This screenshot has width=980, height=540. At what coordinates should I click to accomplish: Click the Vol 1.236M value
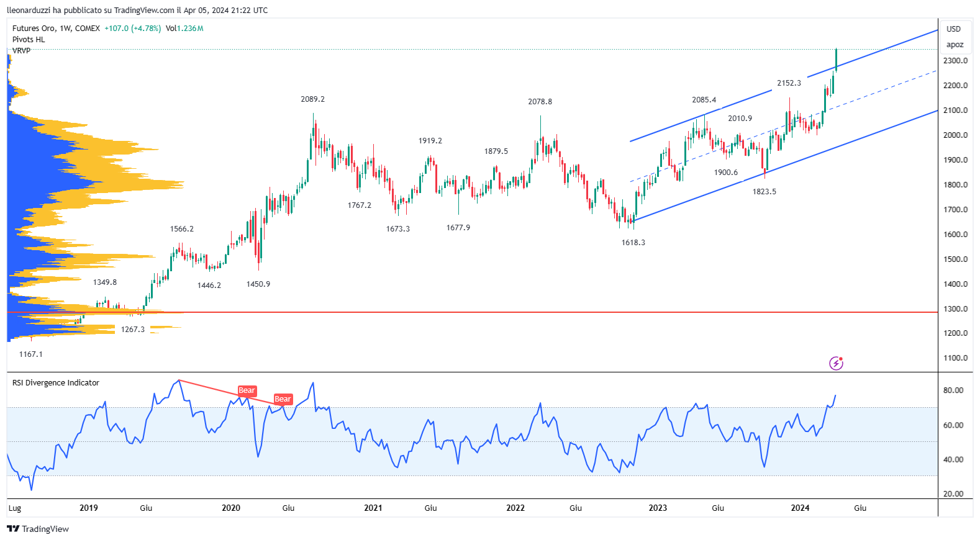coord(184,29)
